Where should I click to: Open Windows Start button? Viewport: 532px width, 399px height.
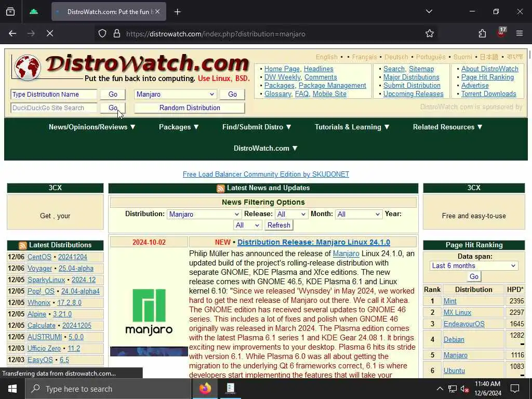click(x=12, y=389)
